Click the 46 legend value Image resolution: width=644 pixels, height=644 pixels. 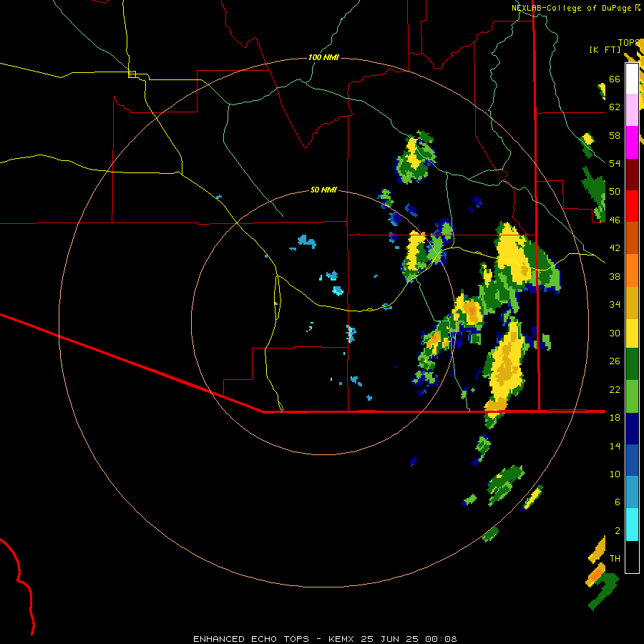coord(615,220)
